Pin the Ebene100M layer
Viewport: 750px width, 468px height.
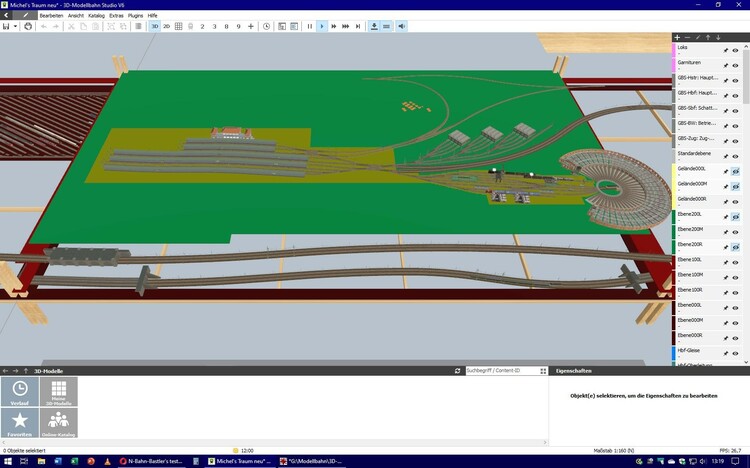pyautogui.click(x=726, y=278)
